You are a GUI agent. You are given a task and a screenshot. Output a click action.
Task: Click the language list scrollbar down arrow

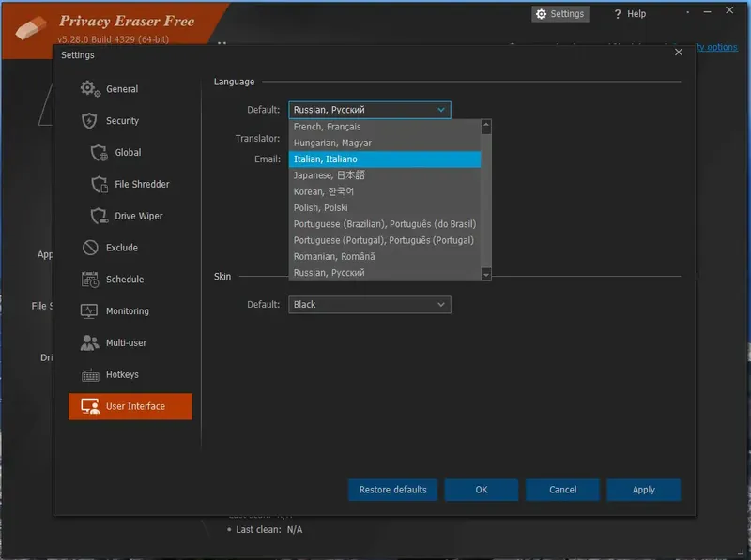485,274
